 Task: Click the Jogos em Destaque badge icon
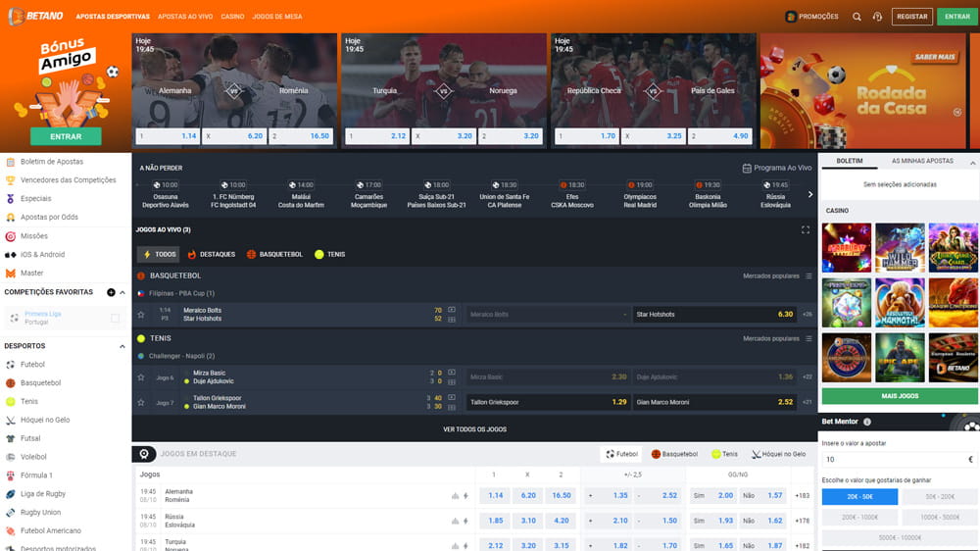[144, 454]
